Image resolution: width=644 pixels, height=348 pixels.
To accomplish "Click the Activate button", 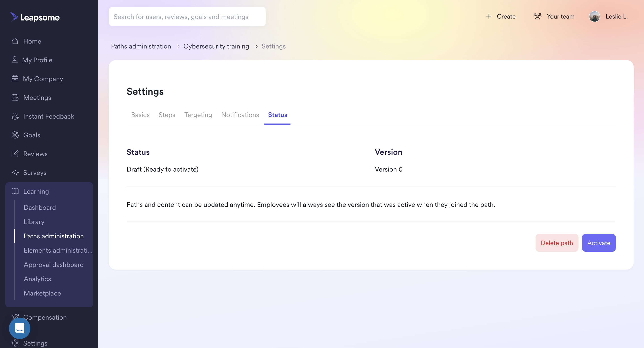I will pyautogui.click(x=599, y=243).
